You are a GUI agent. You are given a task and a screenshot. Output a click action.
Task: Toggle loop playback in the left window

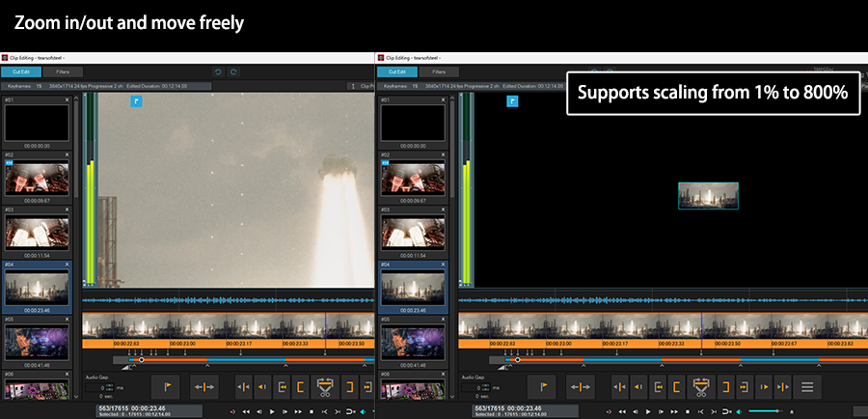coord(350,412)
